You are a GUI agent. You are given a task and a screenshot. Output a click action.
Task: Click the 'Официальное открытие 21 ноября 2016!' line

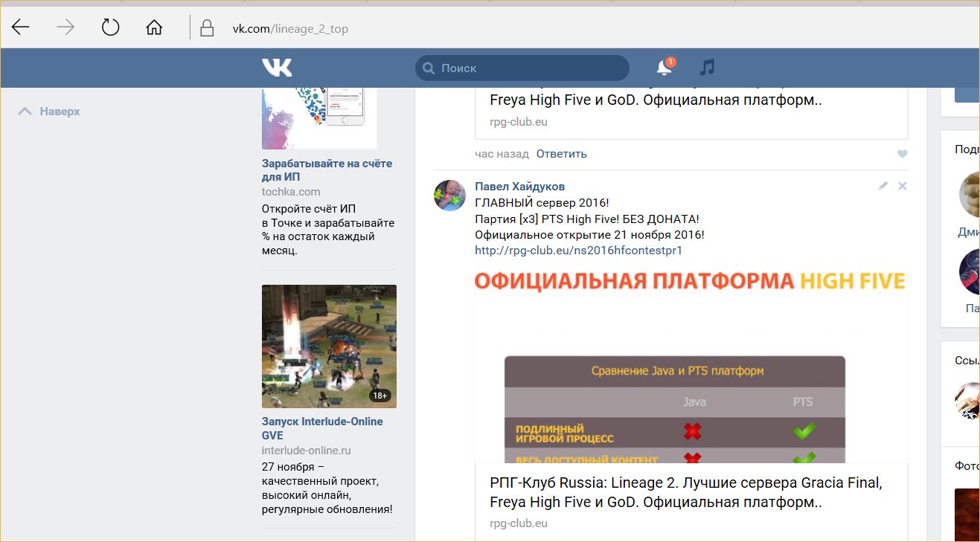click(x=589, y=235)
